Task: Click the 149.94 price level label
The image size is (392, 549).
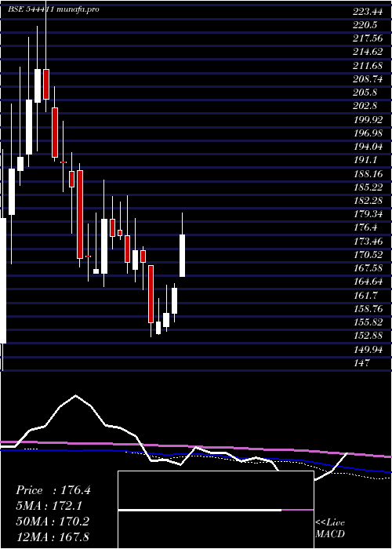Action: [x=368, y=349]
